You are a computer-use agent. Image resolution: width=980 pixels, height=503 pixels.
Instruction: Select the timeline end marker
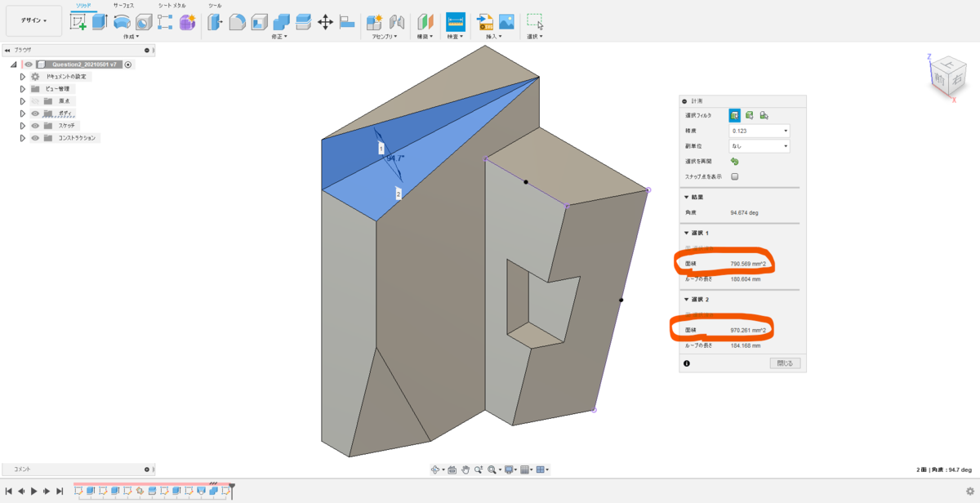pyautogui.click(x=231, y=490)
